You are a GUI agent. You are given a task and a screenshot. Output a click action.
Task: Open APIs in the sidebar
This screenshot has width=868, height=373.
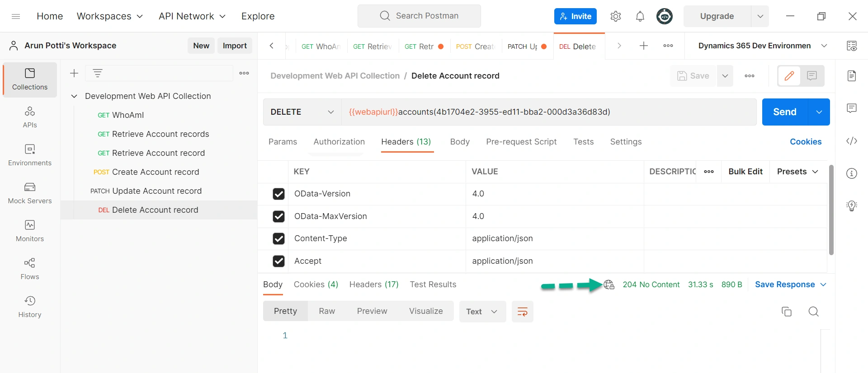point(30,117)
